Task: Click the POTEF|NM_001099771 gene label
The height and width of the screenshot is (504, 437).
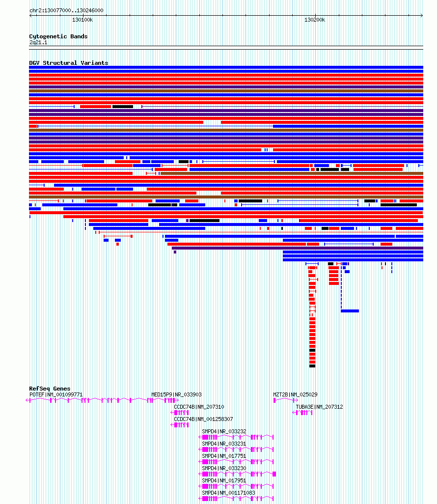Action: click(56, 394)
